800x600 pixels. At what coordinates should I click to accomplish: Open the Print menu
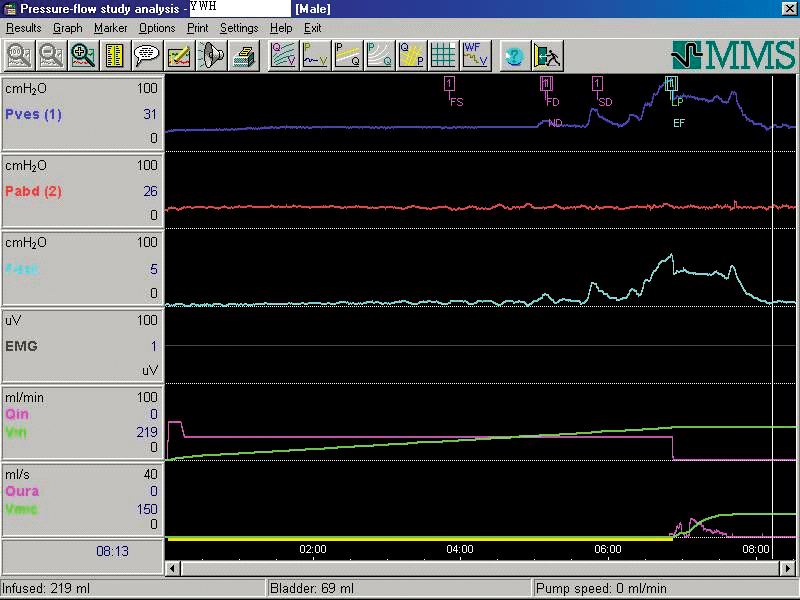coord(197,28)
